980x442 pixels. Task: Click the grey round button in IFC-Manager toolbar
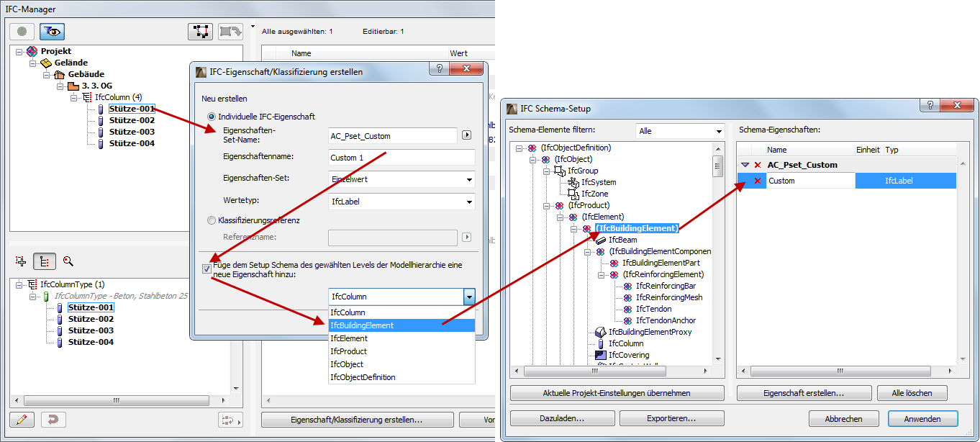[x=22, y=32]
